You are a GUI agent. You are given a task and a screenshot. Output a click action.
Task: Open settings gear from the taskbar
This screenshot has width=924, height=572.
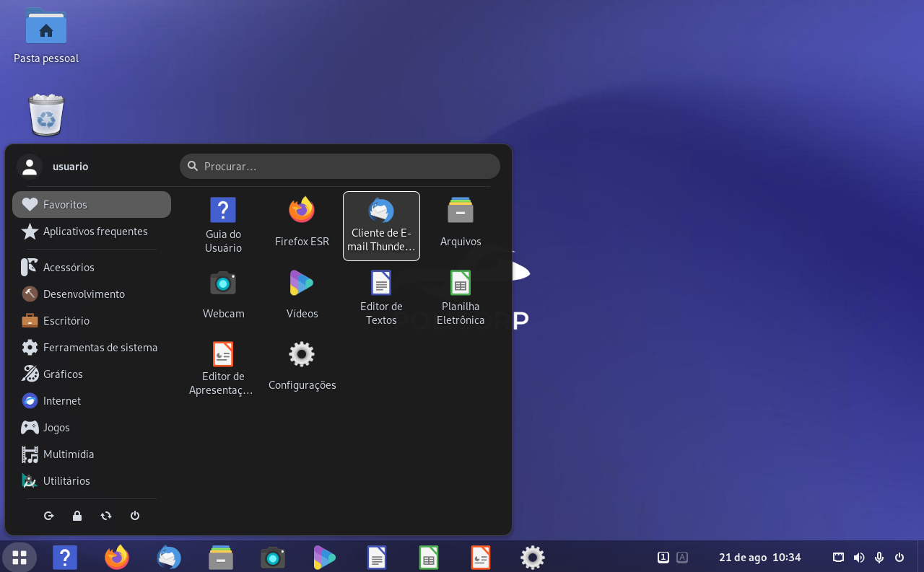[533, 558]
